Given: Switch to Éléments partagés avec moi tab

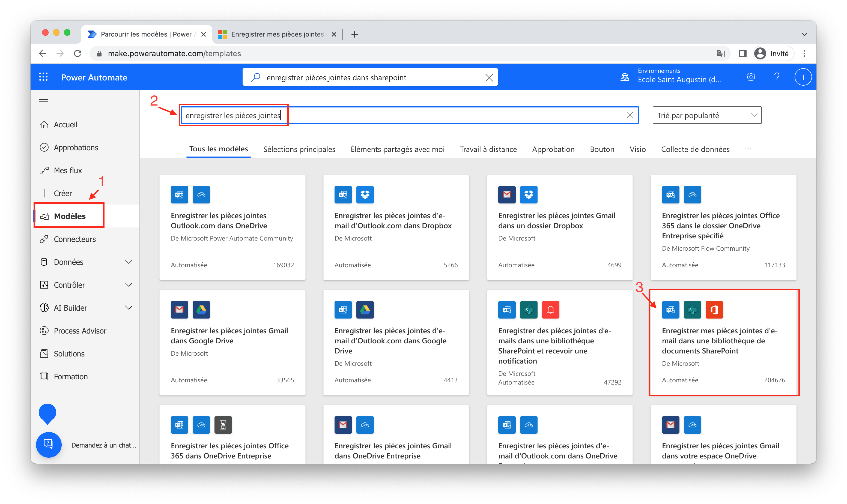Looking at the screenshot, I should click(x=397, y=149).
